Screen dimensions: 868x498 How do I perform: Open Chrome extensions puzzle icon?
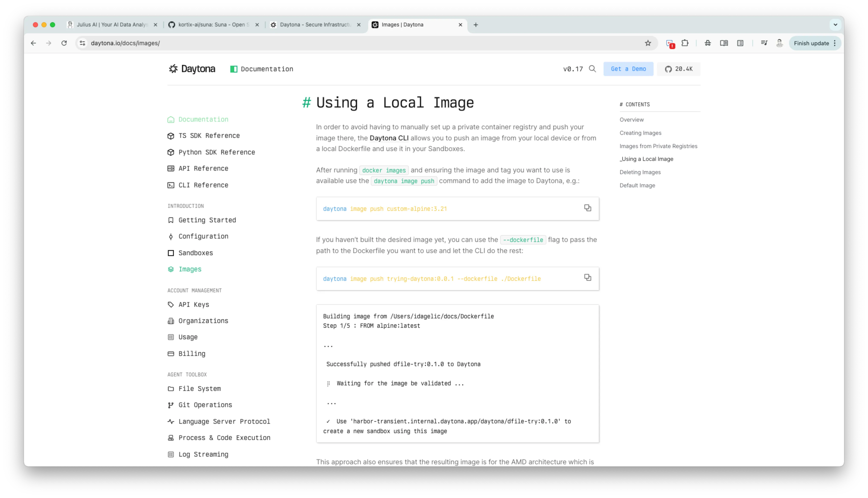685,43
